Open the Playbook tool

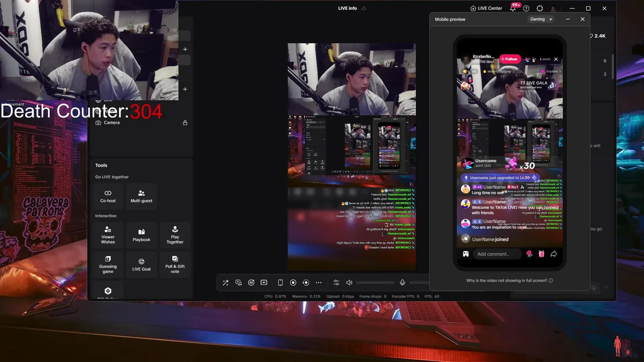point(141,234)
